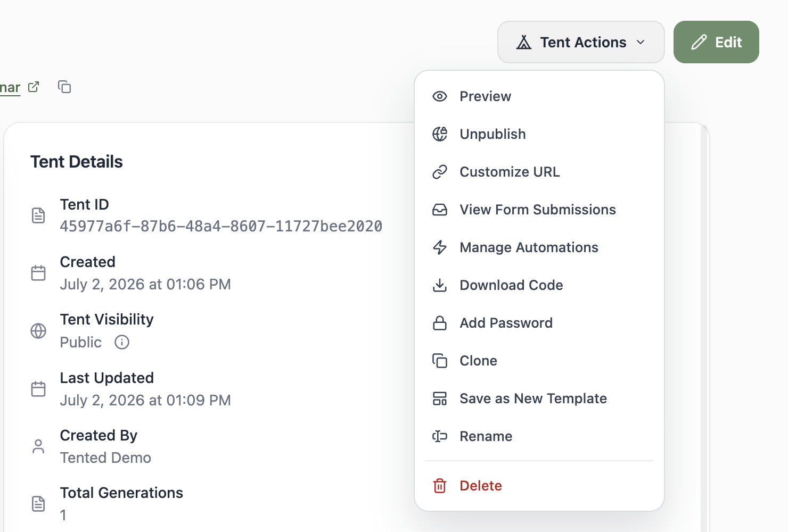Image resolution: width=788 pixels, height=532 pixels.
Task: Click the July 2, 2026 at 01:06 PM value
Action: (145, 284)
